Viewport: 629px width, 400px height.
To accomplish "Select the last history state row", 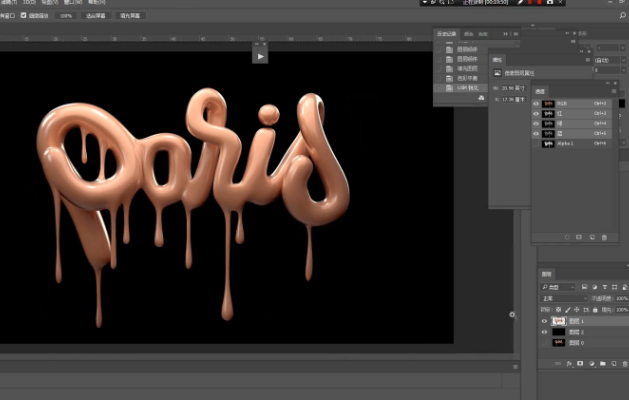I will click(461, 88).
